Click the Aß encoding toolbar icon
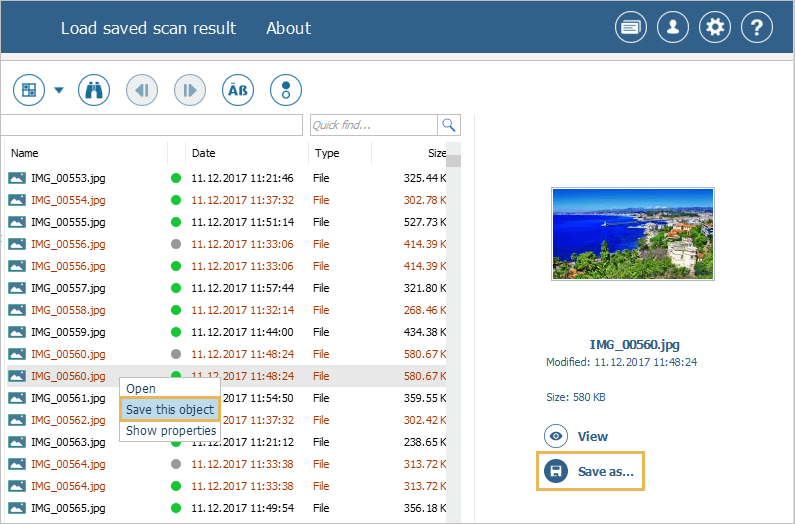This screenshot has height=524, width=795. coord(238,90)
